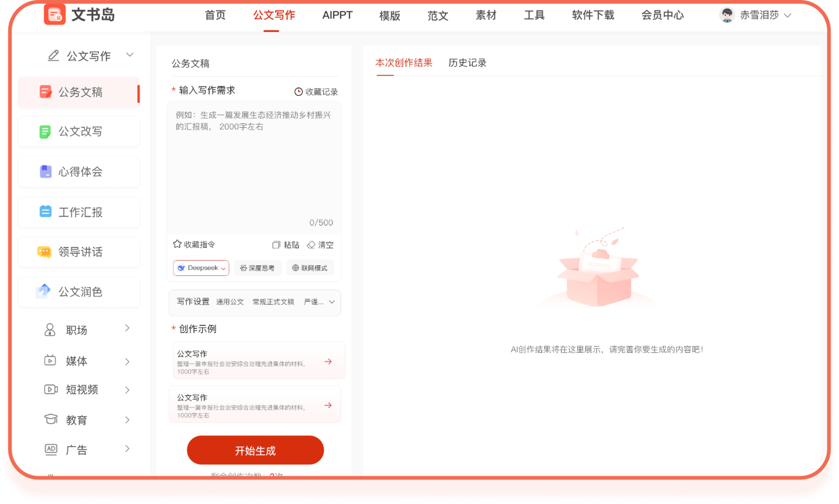
Task: Open the 公文润色 icon
Action: pyautogui.click(x=43, y=291)
